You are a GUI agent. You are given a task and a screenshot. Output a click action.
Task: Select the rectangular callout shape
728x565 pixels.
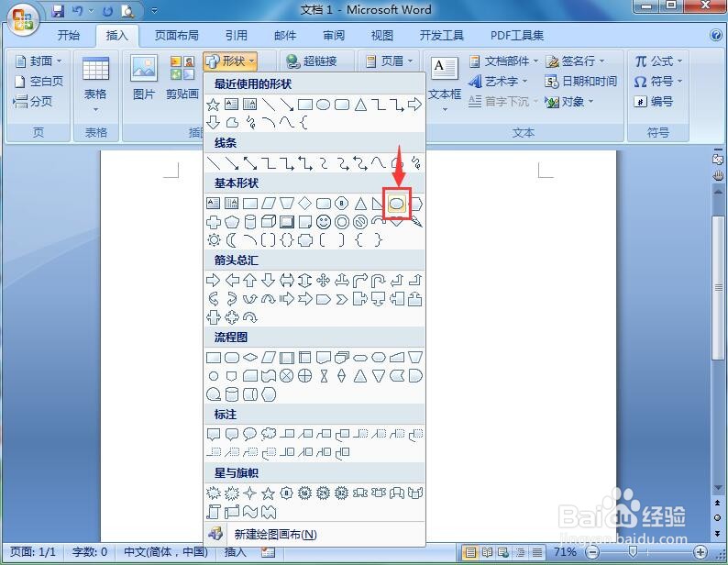(x=214, y=434)
